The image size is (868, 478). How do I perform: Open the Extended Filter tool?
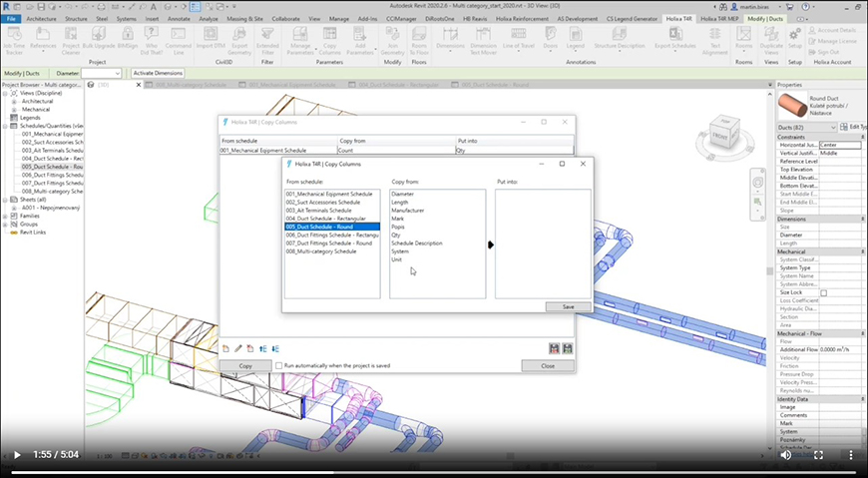[x=267, y=41]
